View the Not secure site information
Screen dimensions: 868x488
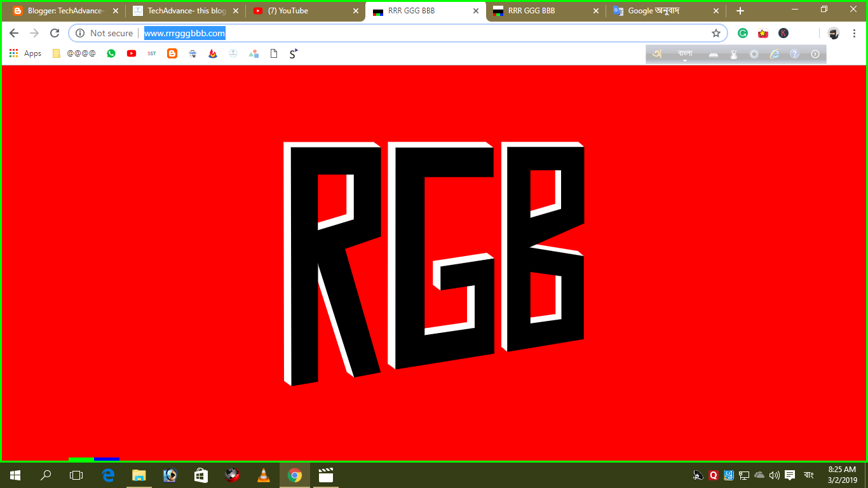[104, 33]
